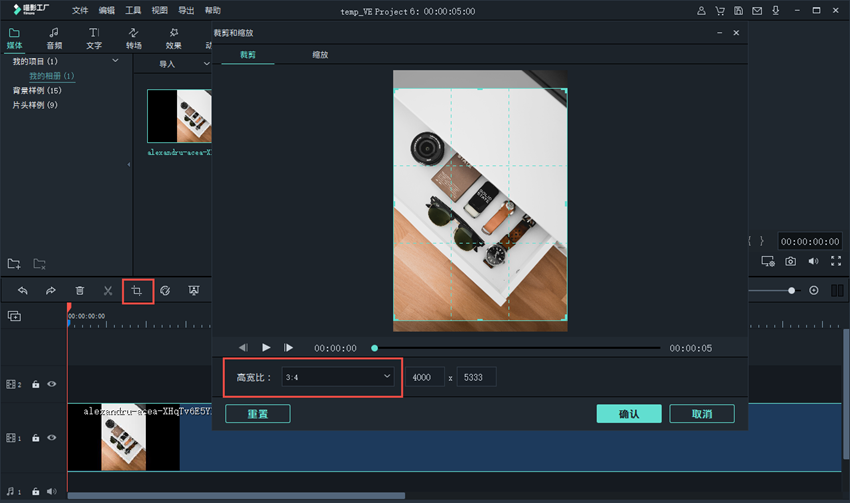Click the add track icon above timeline
The height and width of the screenshot is (503, 850).
click(x=14, y=316)
